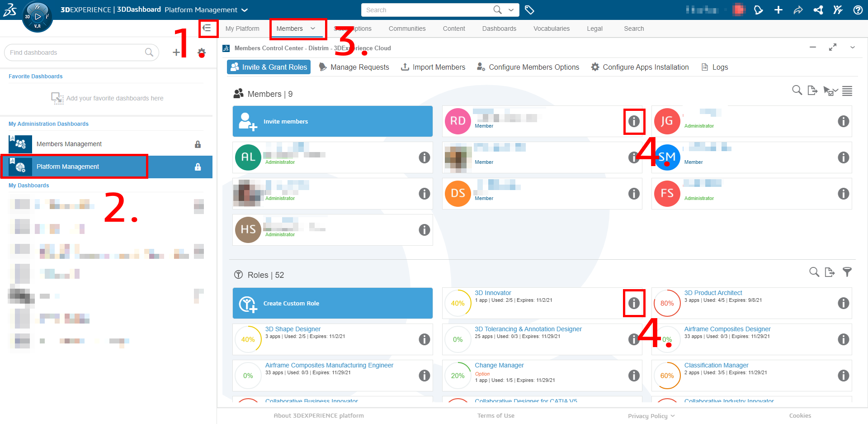Click the filter icon in Roles section
This screenshot has height=424, width=868.
coord(847,272)
